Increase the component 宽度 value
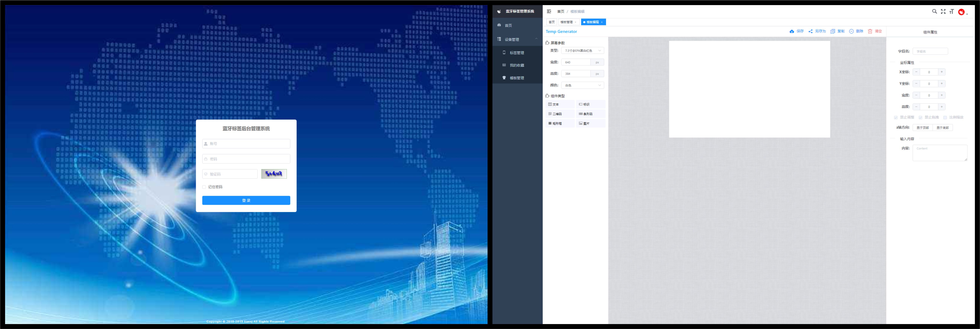Image resolution: width=980 pixels, height=329 pixels. click(x=942, y=95)
